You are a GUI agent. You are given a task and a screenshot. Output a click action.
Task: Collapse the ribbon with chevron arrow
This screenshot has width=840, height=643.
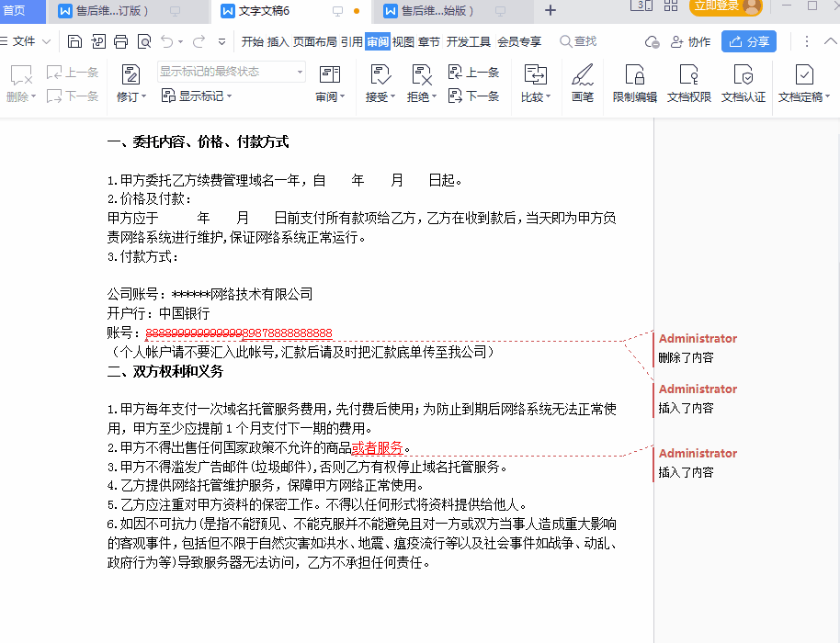[831, 41]
